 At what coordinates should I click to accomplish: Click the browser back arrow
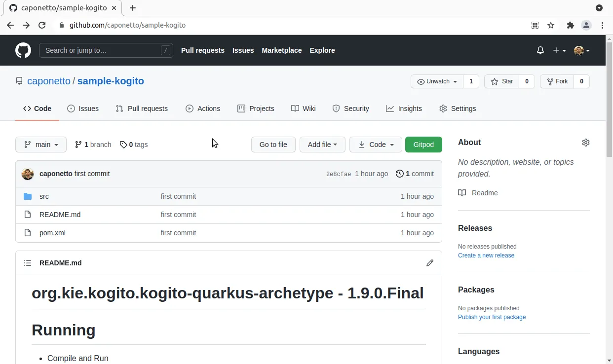click(10, 25)
